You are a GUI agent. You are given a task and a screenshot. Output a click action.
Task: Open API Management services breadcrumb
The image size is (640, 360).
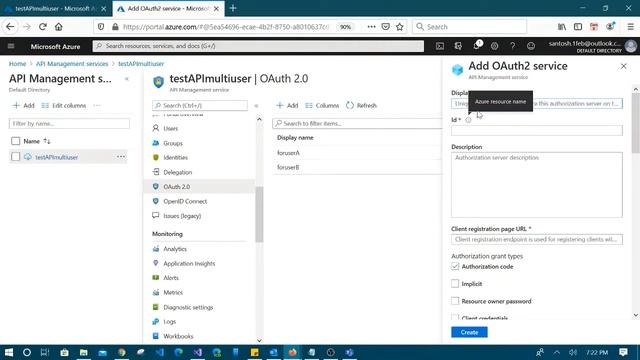tap(72, 64)
